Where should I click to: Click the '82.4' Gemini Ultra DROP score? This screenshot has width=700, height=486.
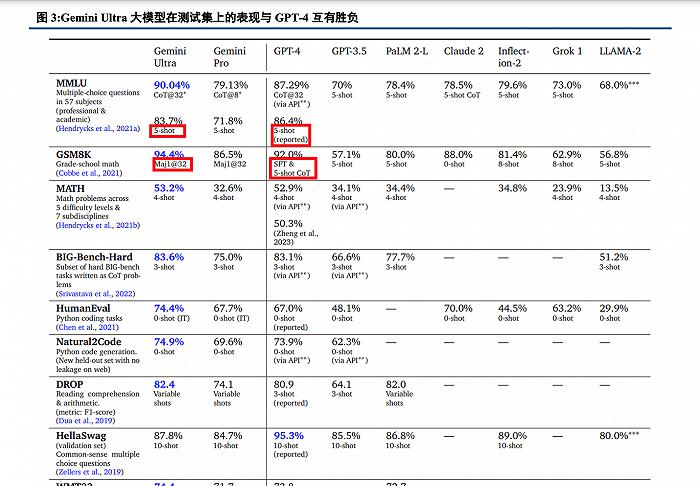coord(164,384)
